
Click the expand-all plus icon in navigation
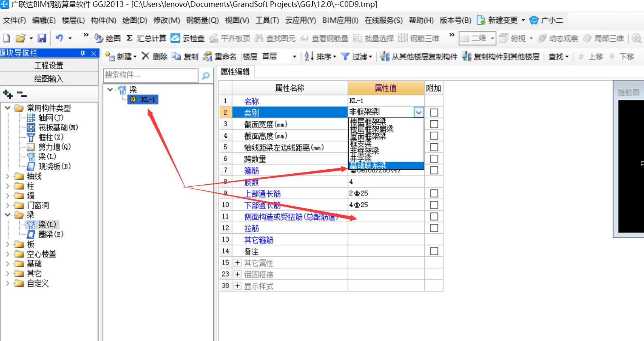point(8,94)
